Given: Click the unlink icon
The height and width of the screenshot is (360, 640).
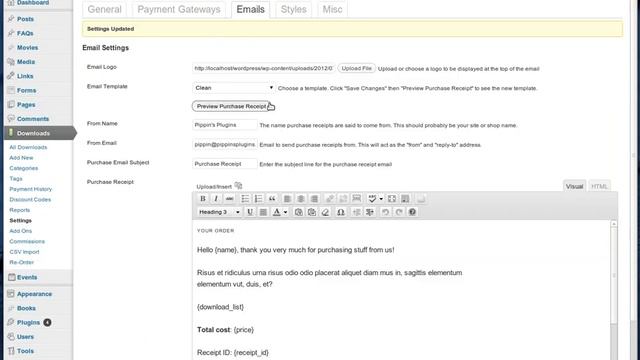Looking at the screenshot, I should (x=343, y=199).
